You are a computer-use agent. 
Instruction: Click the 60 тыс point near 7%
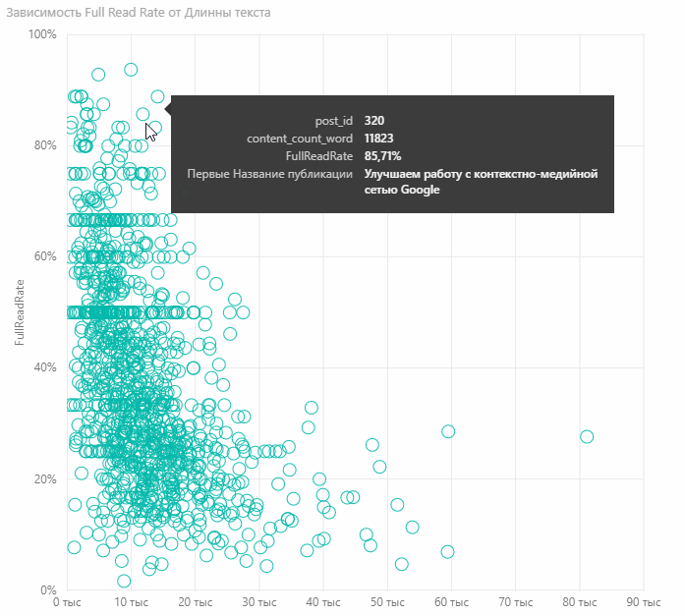(x=447, y=552)
